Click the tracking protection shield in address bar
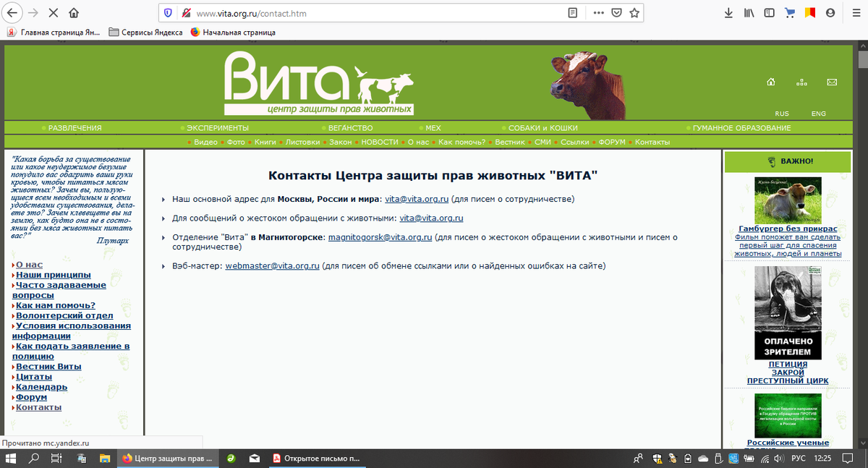 coord(168,13)
